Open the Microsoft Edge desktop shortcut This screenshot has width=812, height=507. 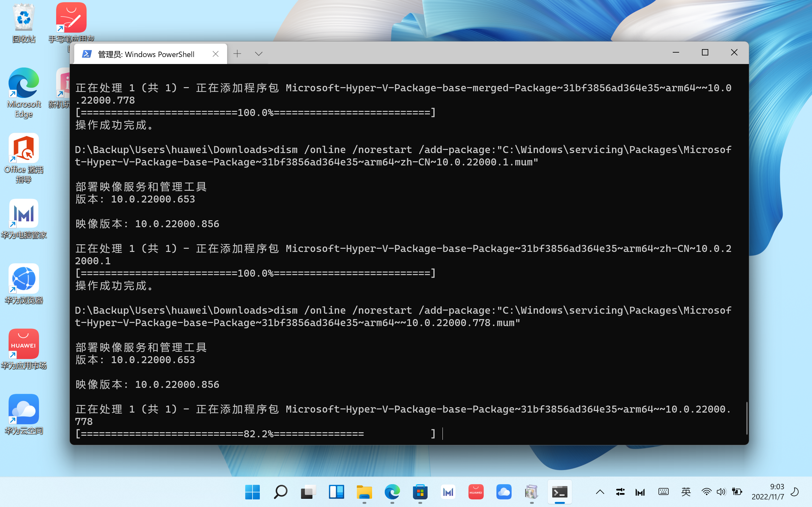23,93
